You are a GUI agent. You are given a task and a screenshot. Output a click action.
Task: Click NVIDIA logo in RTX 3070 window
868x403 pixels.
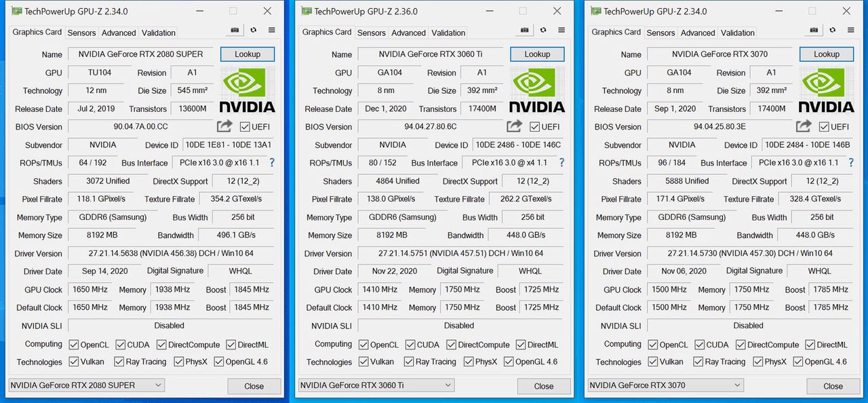pos(826,89)
